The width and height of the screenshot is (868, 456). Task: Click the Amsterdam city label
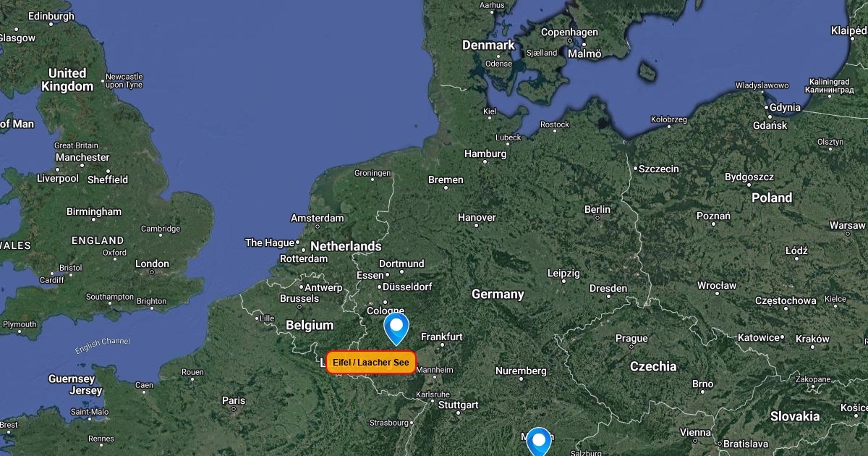(x=317, y=218)
